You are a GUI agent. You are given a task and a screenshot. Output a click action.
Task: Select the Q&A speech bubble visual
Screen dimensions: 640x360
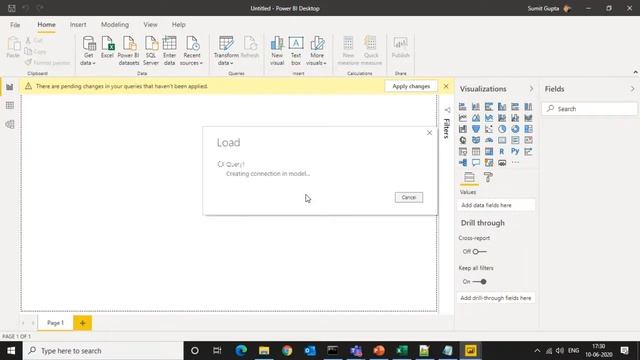coord(476,162)
